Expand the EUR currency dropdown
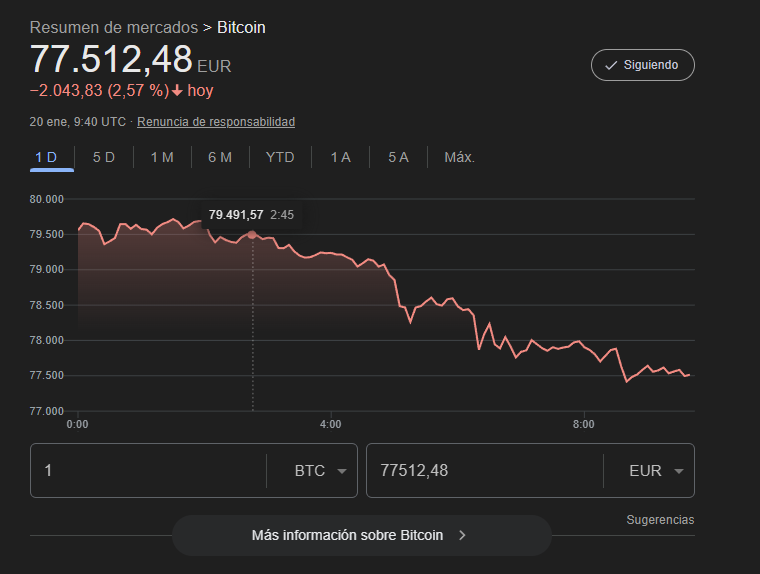The height and width of the screenshot is (574, 760). point(657,471)
